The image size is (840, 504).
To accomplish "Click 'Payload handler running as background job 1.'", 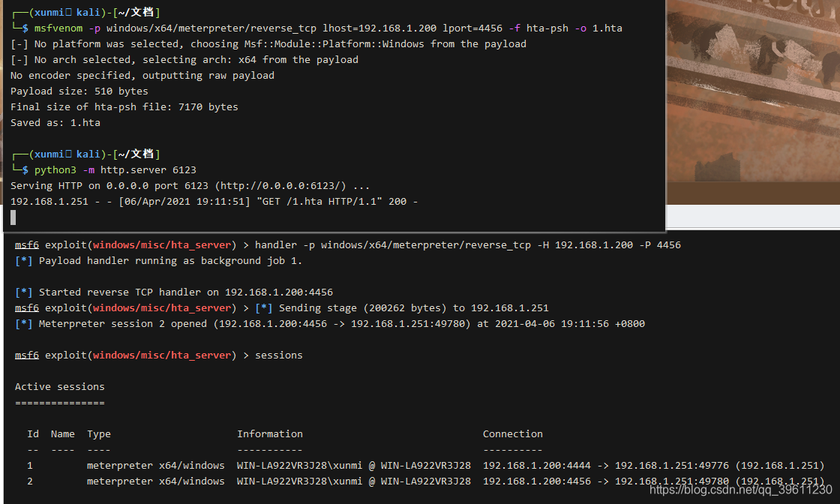I will click(170, 261).
